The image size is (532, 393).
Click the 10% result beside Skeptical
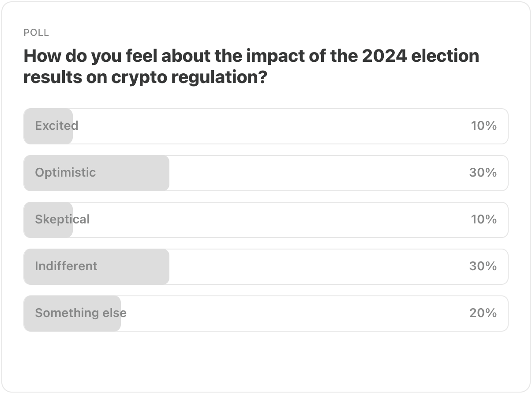483,219
